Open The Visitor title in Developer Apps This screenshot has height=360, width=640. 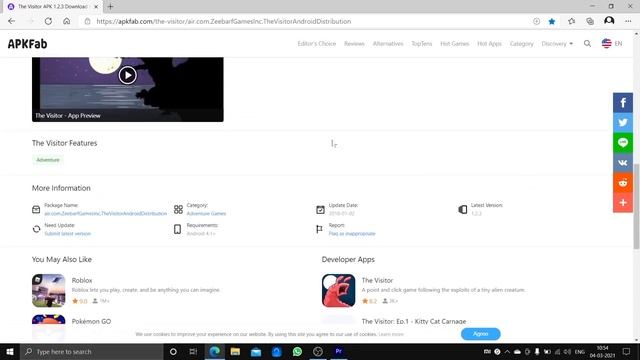377,280
